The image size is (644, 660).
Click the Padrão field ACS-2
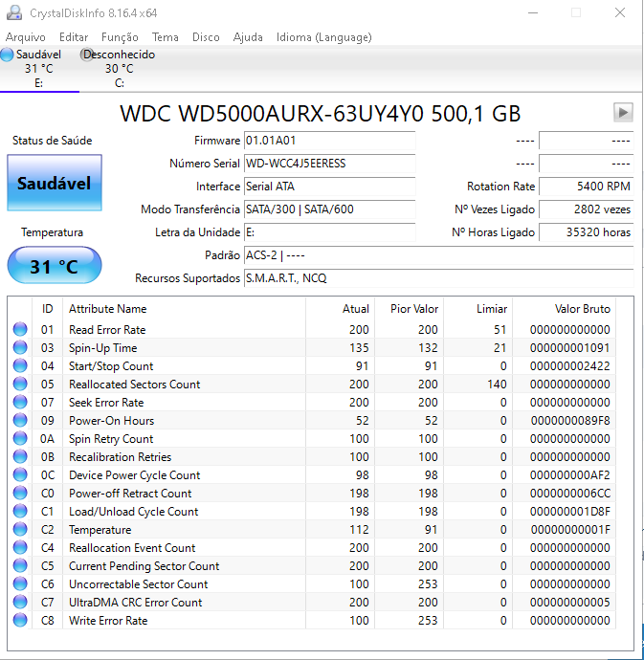tap(438, 255)
